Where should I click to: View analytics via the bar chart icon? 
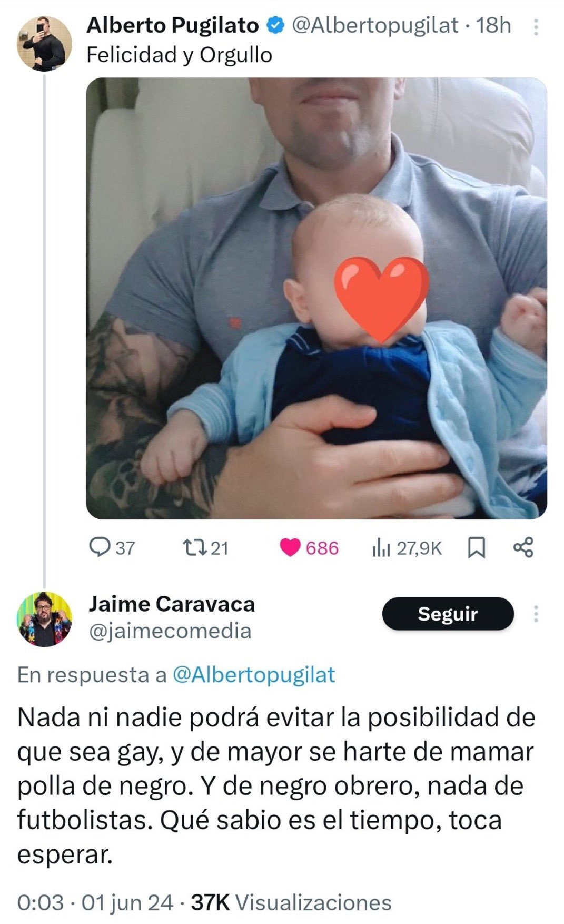pyautogui.click(x=381, y=548)
